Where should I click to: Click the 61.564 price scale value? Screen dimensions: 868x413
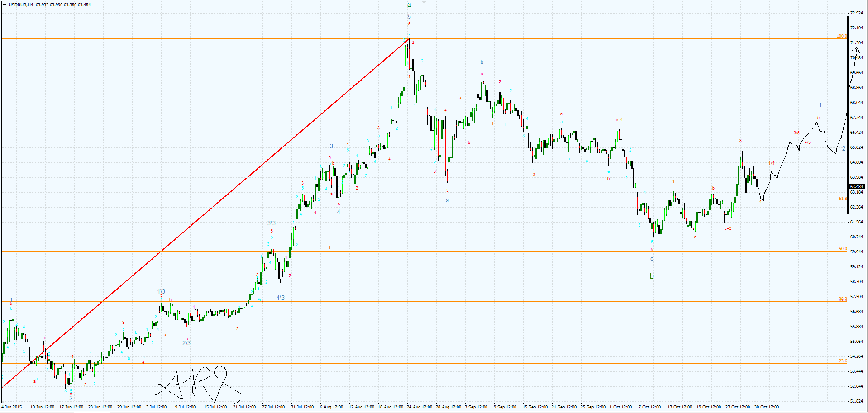pyautogui.click(x=856, y=222)
